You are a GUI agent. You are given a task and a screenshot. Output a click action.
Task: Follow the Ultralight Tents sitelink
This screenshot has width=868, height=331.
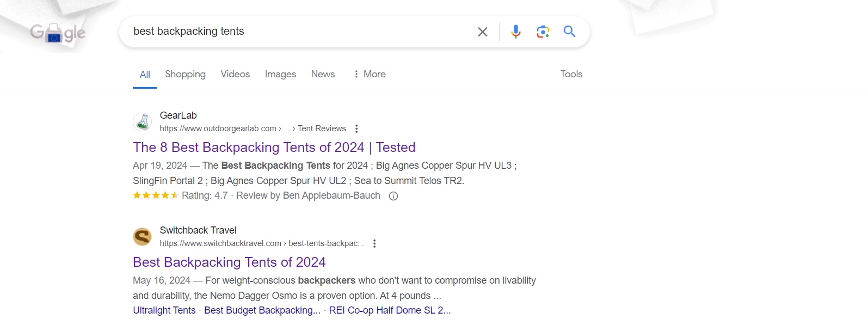(164, 310)
